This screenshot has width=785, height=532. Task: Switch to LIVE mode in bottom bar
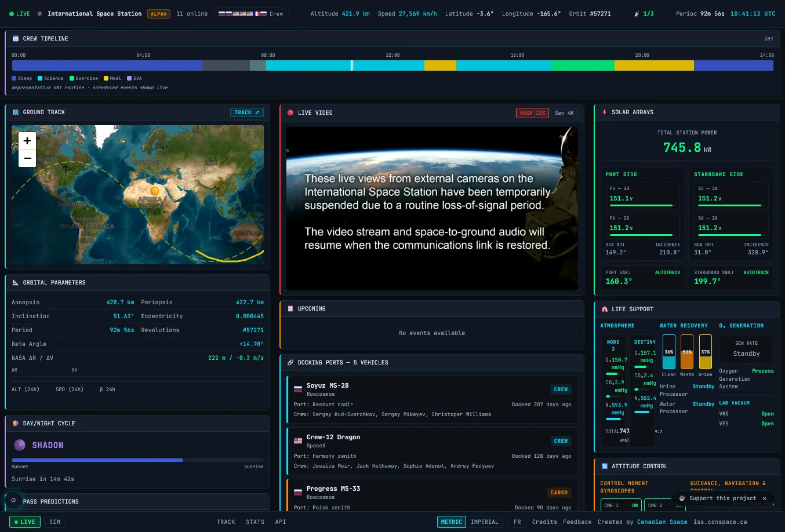click(25, 522)
